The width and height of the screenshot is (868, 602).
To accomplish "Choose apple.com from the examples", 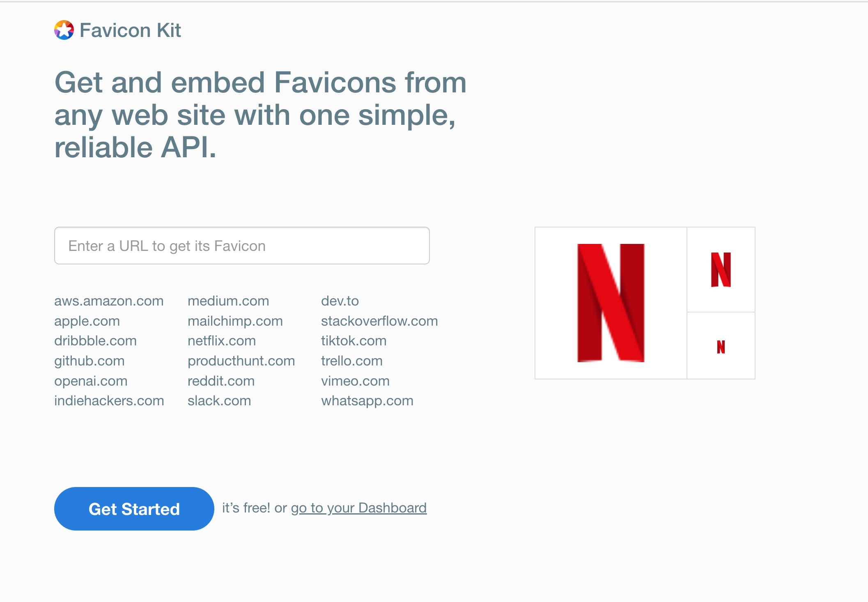I will tap(87, 321).
